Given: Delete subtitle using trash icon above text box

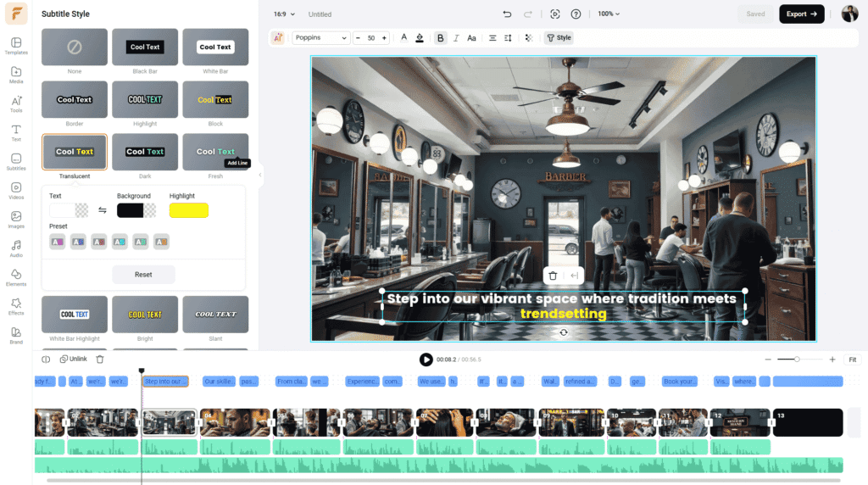Looking at the screenshot, I should coord(553,276).
